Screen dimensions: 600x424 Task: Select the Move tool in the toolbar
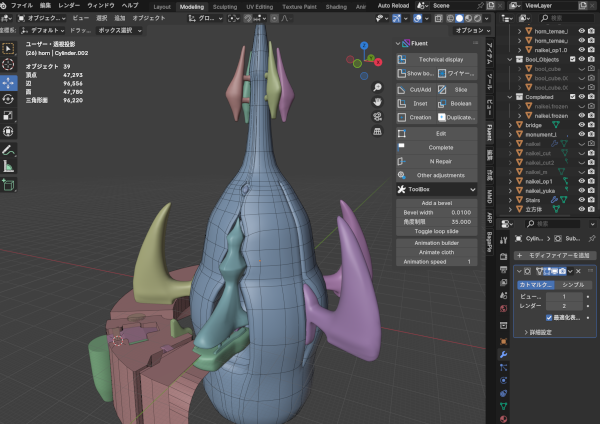[9, 82]
